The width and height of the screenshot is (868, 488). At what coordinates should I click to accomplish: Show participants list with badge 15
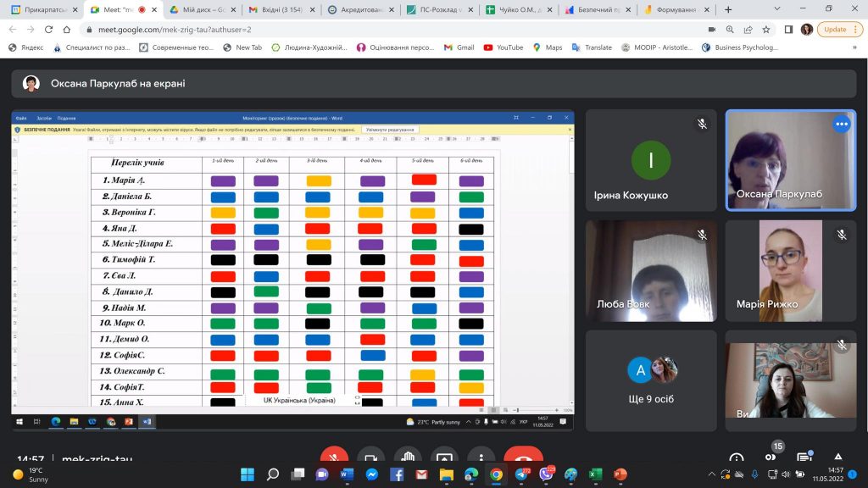[x=771, y=457]
